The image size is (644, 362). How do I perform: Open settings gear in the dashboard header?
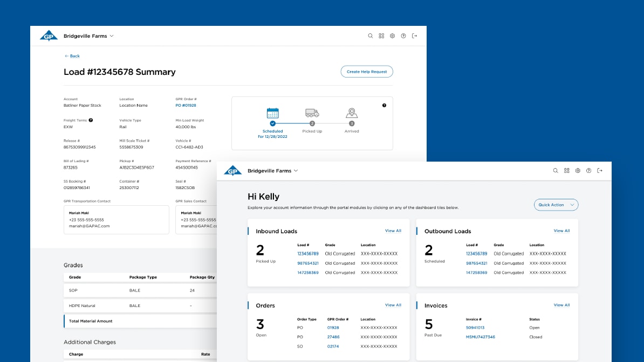578,171
